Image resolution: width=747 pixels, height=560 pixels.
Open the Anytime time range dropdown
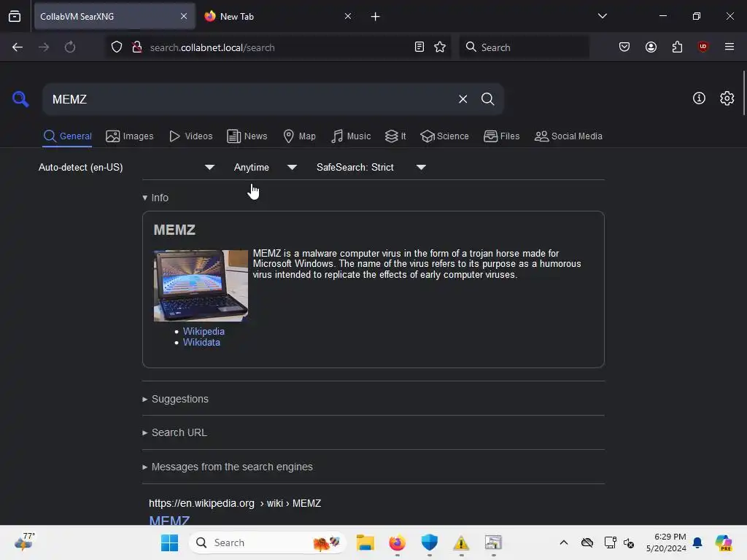pyautogui.click(x=266, y=167)
